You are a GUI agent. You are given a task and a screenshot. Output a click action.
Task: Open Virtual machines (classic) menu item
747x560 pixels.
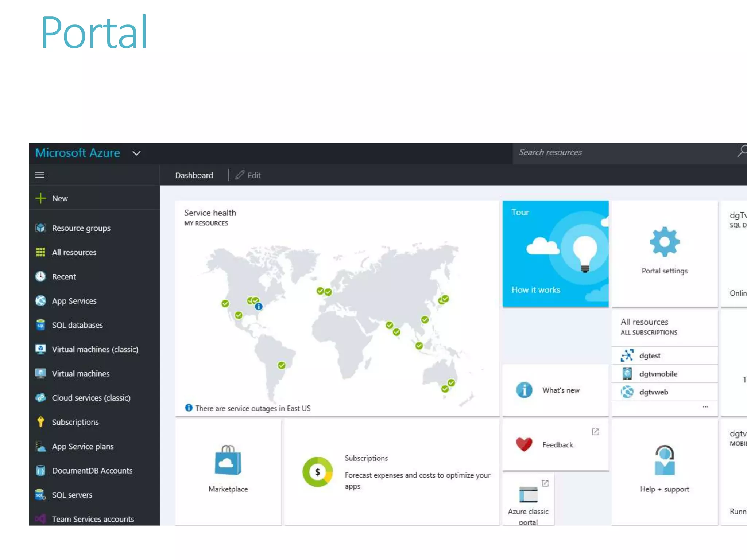click(x=95, y=350)
